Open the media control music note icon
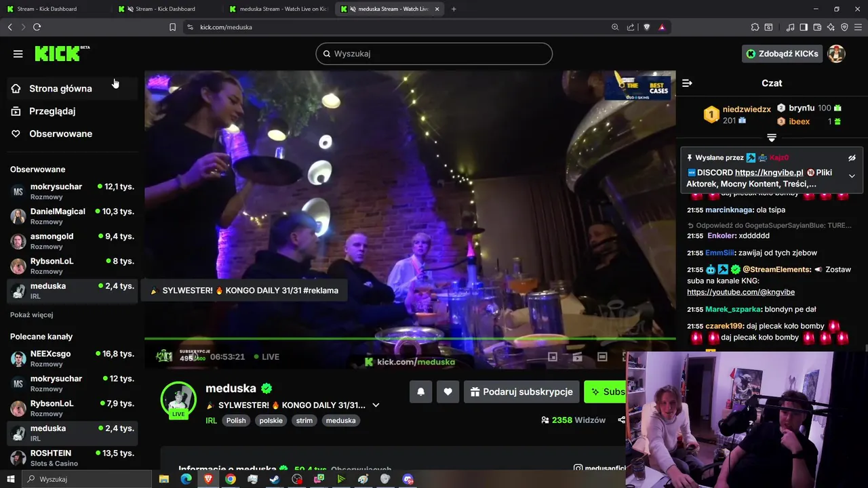The width and height of the screenshot is (868, 488). pyautogui.click(x=791, y=27)
